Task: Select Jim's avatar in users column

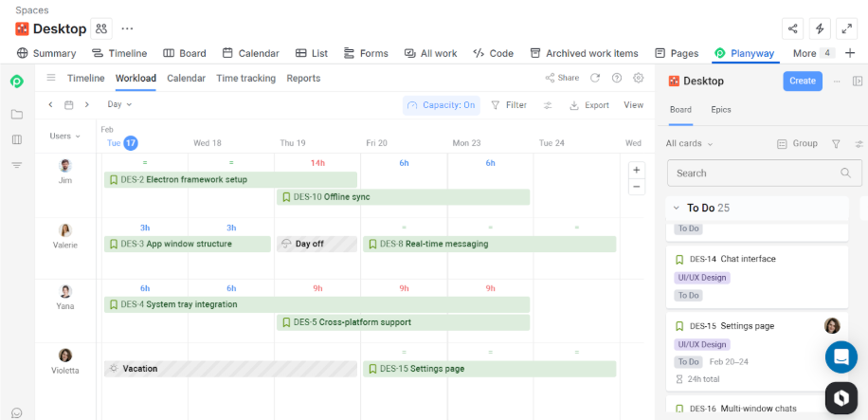Action: 65,166
